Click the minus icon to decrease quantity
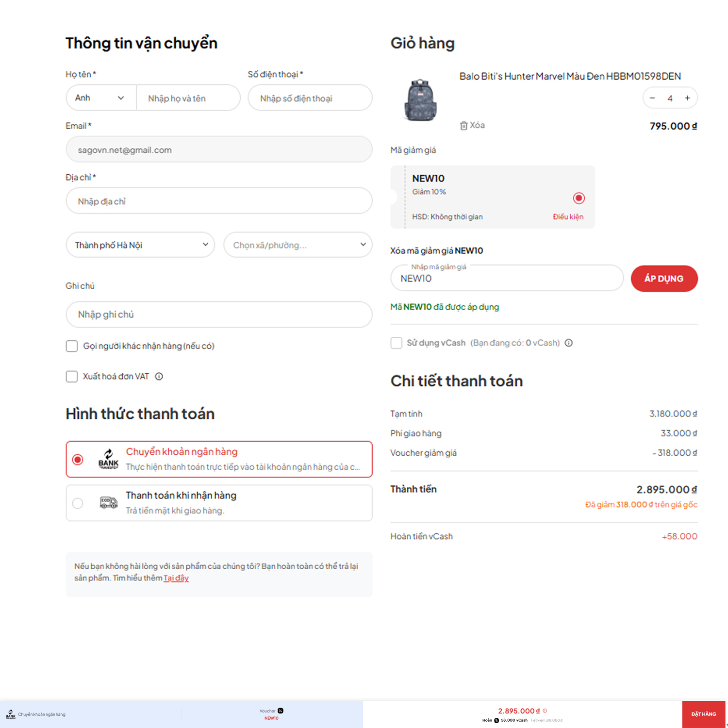The image size is (728, 728). click(x=652, y=98)
